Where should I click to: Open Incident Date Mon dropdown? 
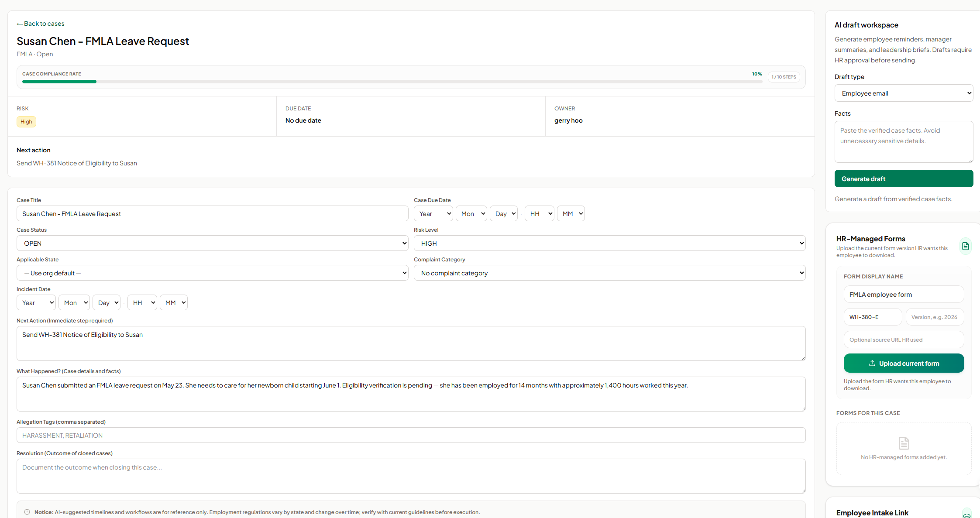coord(74,302)
